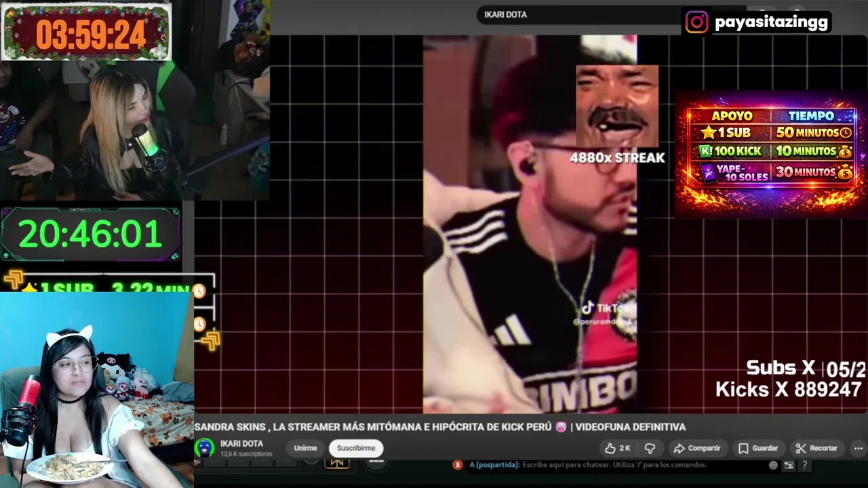Click the TIEMPO header in rewards panel
This screenshot has width=868, height=488.
811,116
